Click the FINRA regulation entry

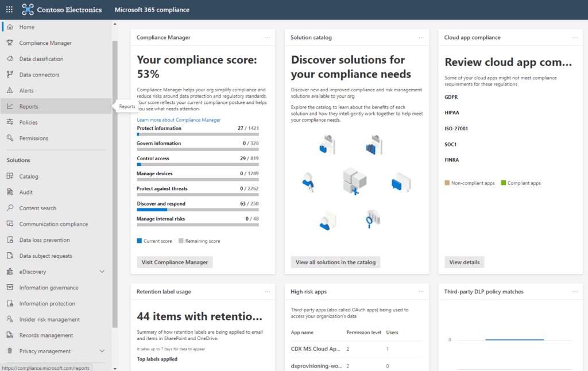click(x=452, y=160)
